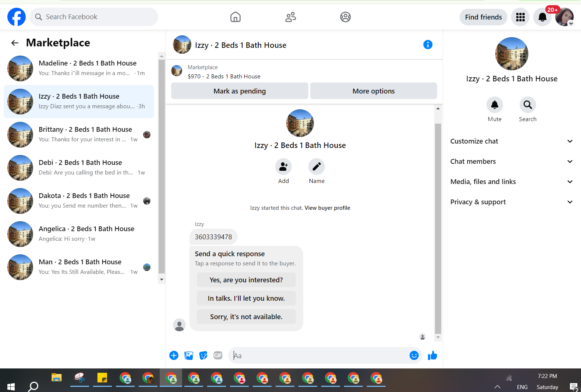Search in conversation magnifier icon
The height and width of the screenshot is (392, 581).
528,105
